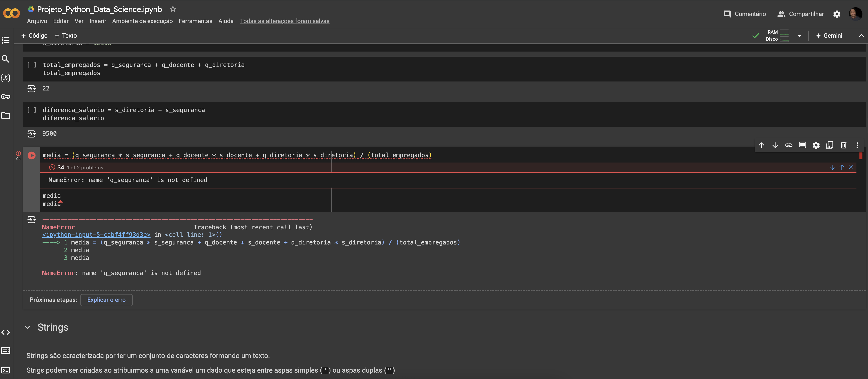This screenshot has height=379, width=868.
Task: Go to previous problem arrow
Action: [x=842, y=167]
